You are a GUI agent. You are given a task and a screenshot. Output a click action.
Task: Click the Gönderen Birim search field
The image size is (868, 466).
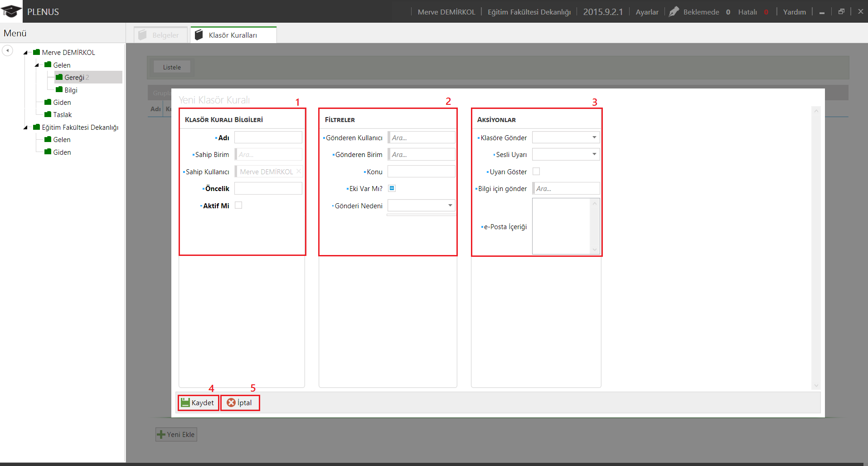422,154
